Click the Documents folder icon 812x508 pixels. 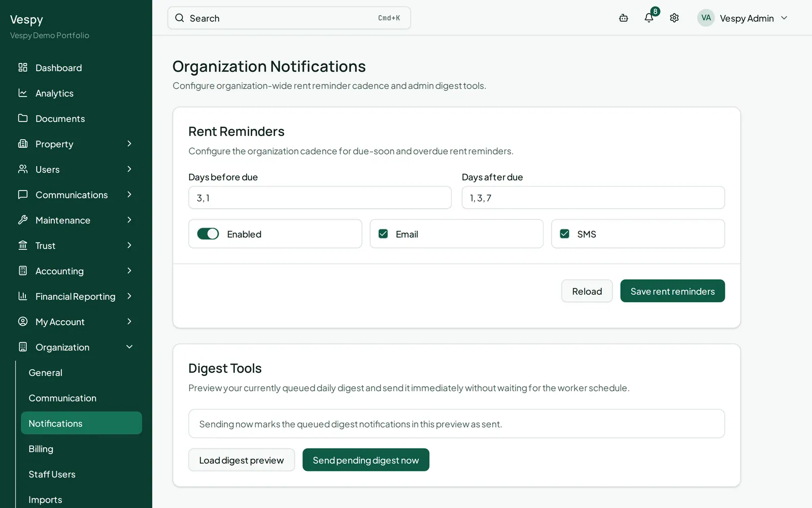(x=23, y=118)
